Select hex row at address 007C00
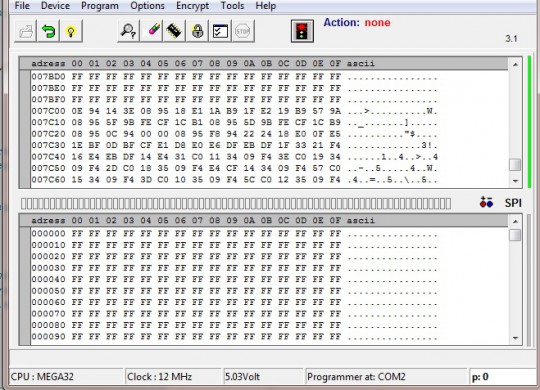The width and height of the screenshot is (540, 390). 234,111
